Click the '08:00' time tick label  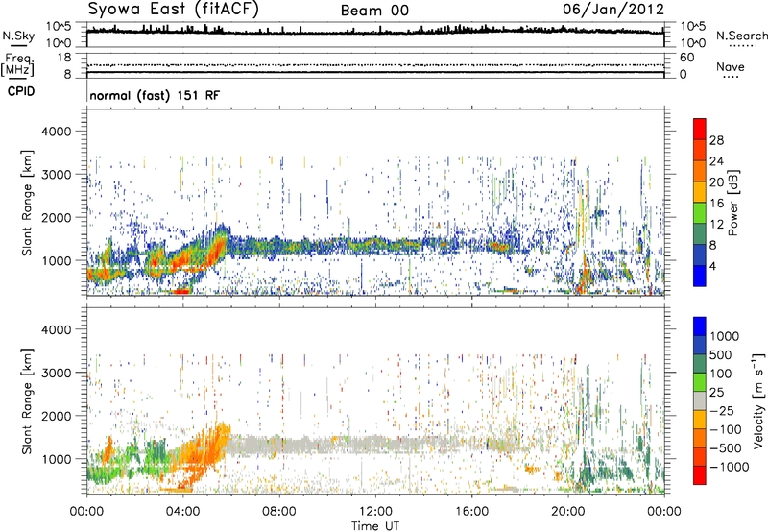pyautogui.click(x=279, y=512)
